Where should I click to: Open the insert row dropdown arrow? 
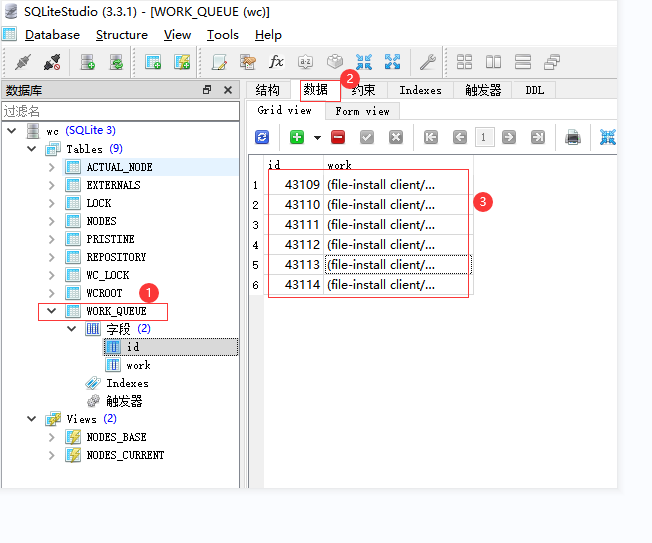point(317,137)
